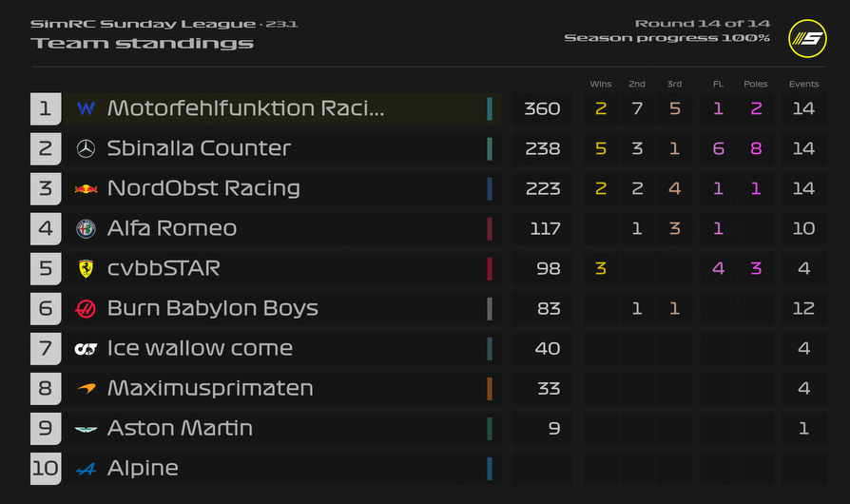Click the Ferrari shield next to cvbbSTAR
The height and width of the screenshot is (504, 850).
click(86, 268)
